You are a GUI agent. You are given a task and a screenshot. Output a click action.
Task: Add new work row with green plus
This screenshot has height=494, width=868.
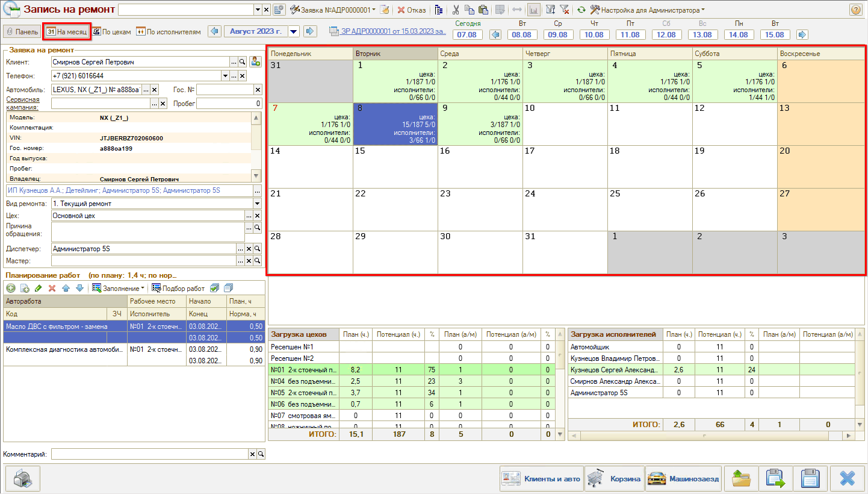coord(10,289)
